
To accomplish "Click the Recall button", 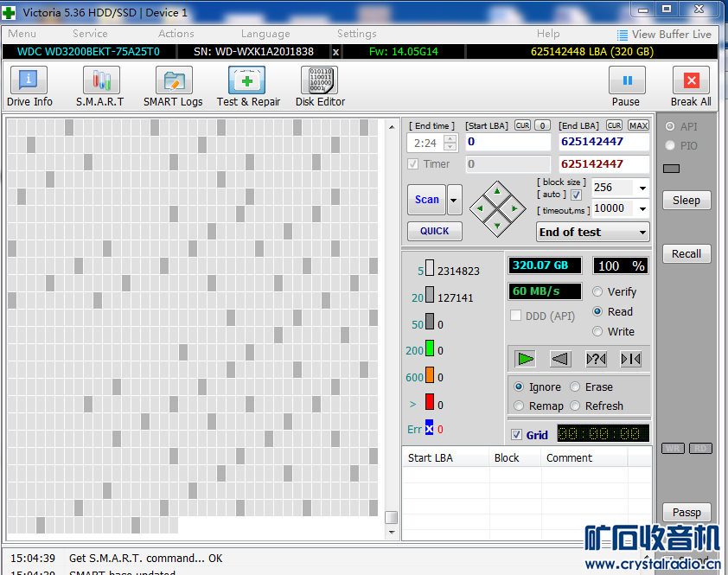I will click(x=686, y=254).
